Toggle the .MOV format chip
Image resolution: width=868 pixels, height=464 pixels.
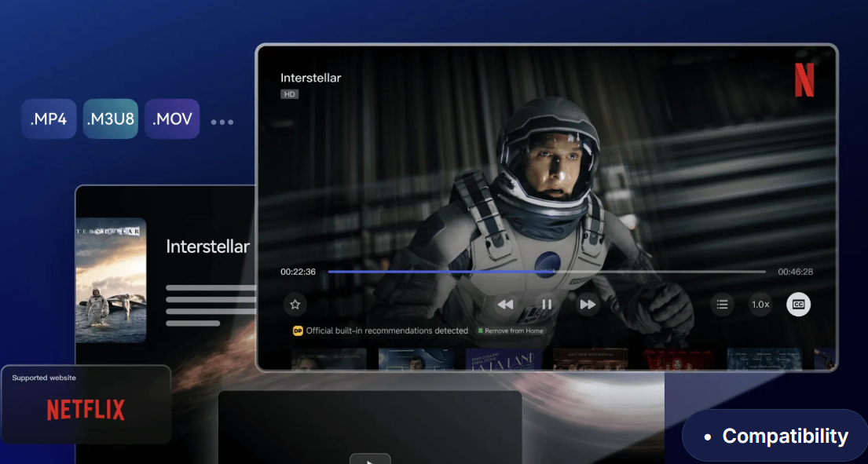pos(172,119)
